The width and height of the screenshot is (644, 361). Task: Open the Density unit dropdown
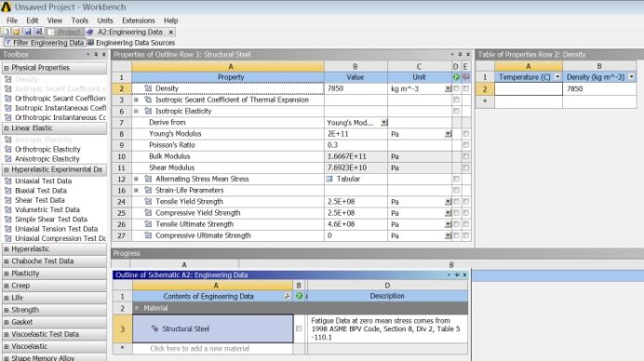(x=448, y=88)
